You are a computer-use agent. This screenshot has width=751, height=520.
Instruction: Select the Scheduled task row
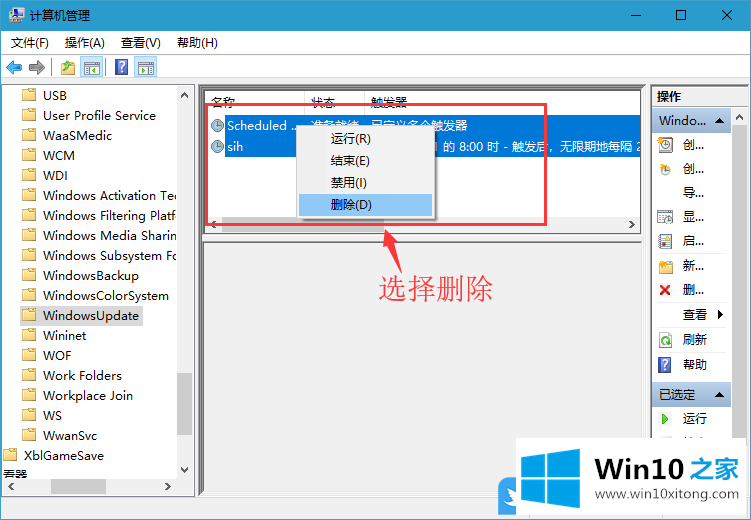tap(425, 125)
